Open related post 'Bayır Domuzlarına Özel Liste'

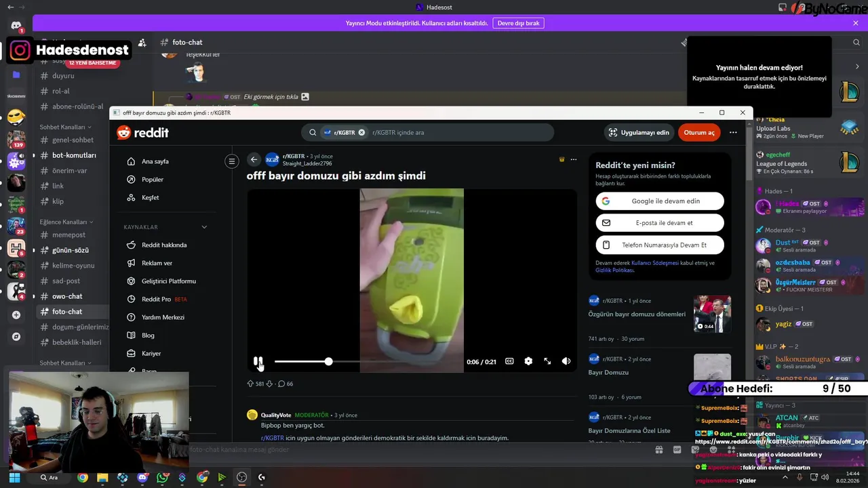coord(629,430)
